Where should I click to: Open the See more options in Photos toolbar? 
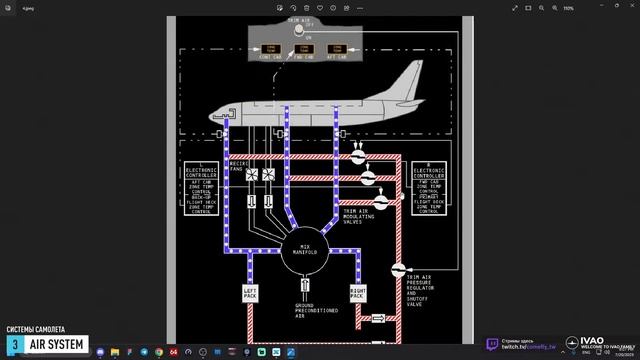pyautogui.click(x=360, y=8)
